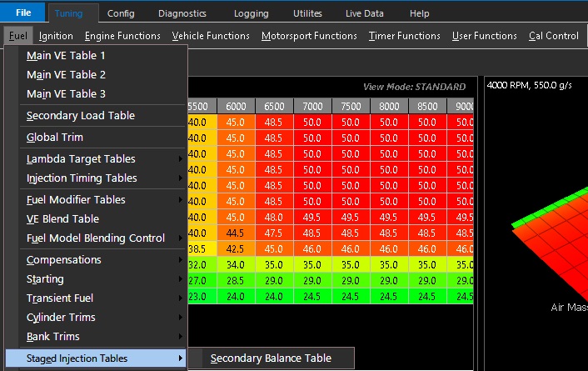Expand Compensations submenu arrow
The height and width of the screenshot is (371, 588).
tap(181, 260)
